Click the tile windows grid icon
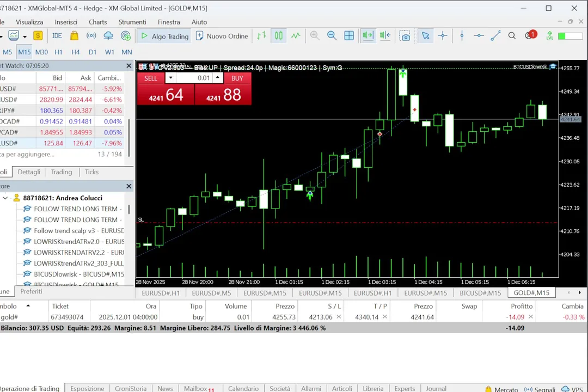 pos(349,35)
